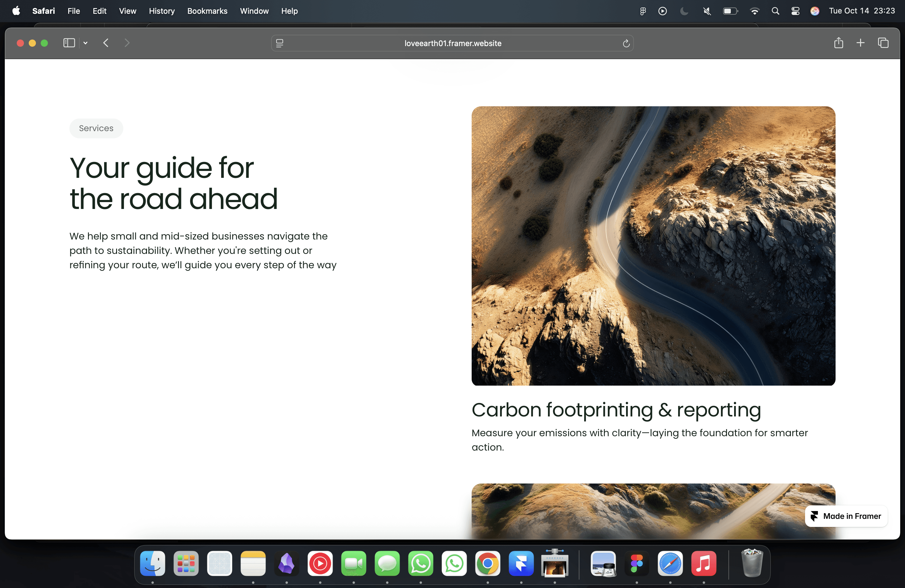Click the Services pill label
Screen dimensions: 905x588
pos(96,128)
